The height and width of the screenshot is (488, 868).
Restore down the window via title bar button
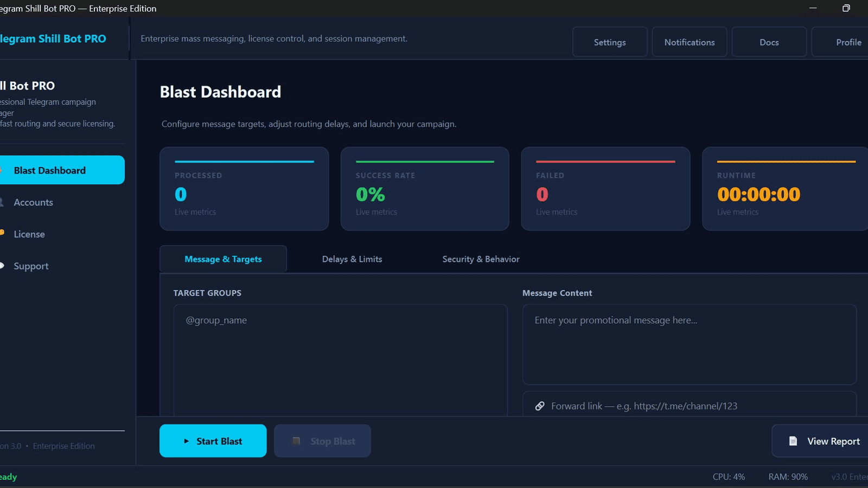[x=846, y=8]
